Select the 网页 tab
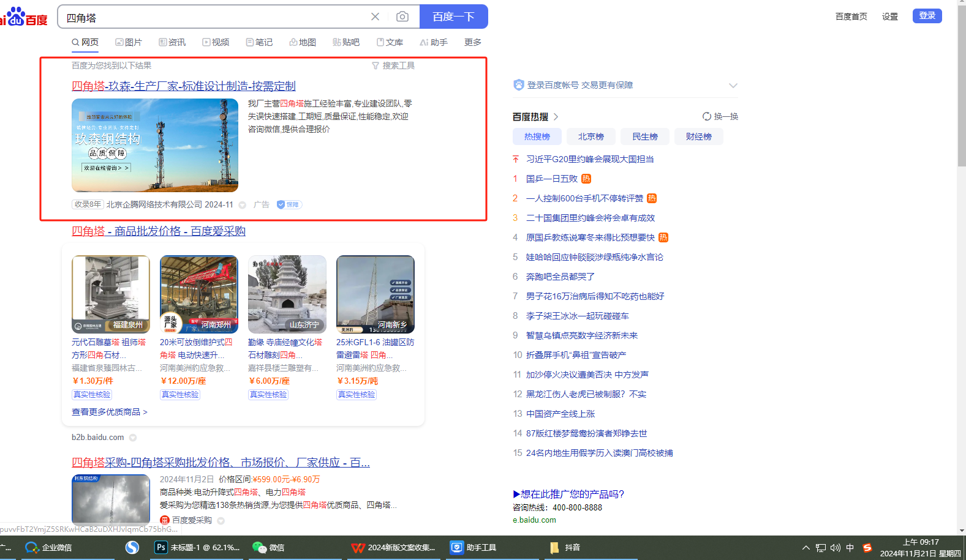 tap(85, 42)
